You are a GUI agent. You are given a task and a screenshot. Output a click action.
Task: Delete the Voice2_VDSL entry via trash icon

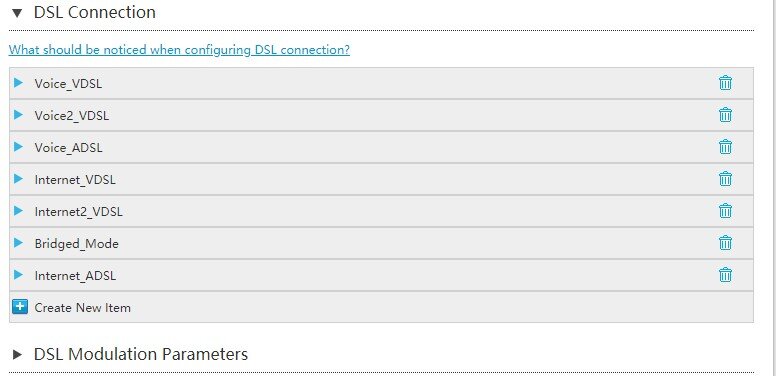(725, 115)
